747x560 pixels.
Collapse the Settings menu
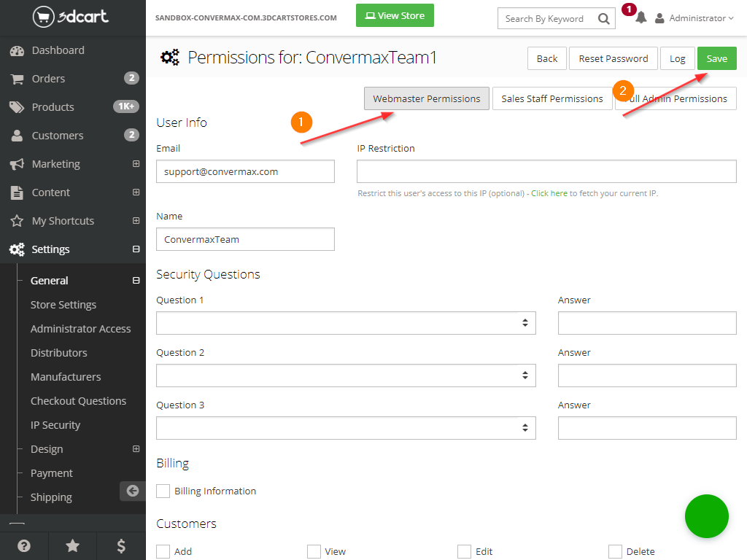pos(136,249)
